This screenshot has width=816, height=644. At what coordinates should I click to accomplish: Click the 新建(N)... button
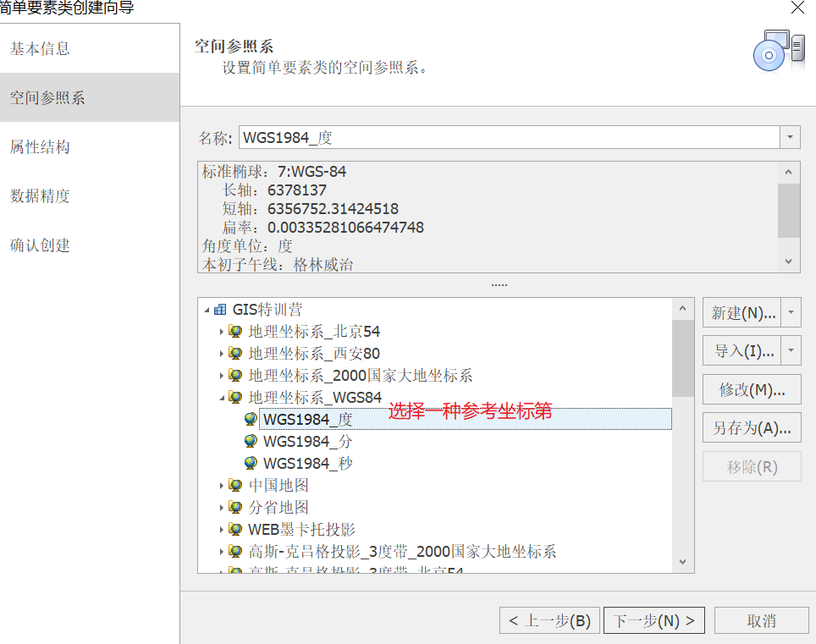pyautogui.click(x=742, y=312)
